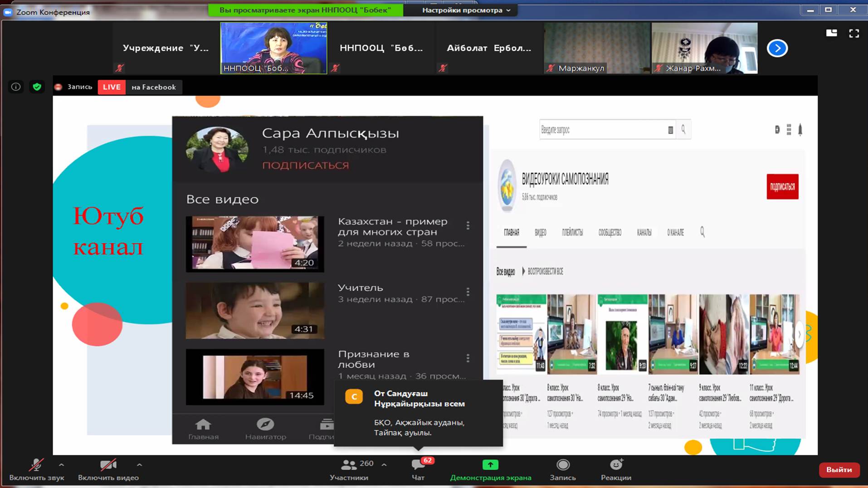Select ПЛЕЙЛИСТЫ channel tab
The height and width of the screenshot is (488, 868).
pyautogui.click(x=572, y=233)
